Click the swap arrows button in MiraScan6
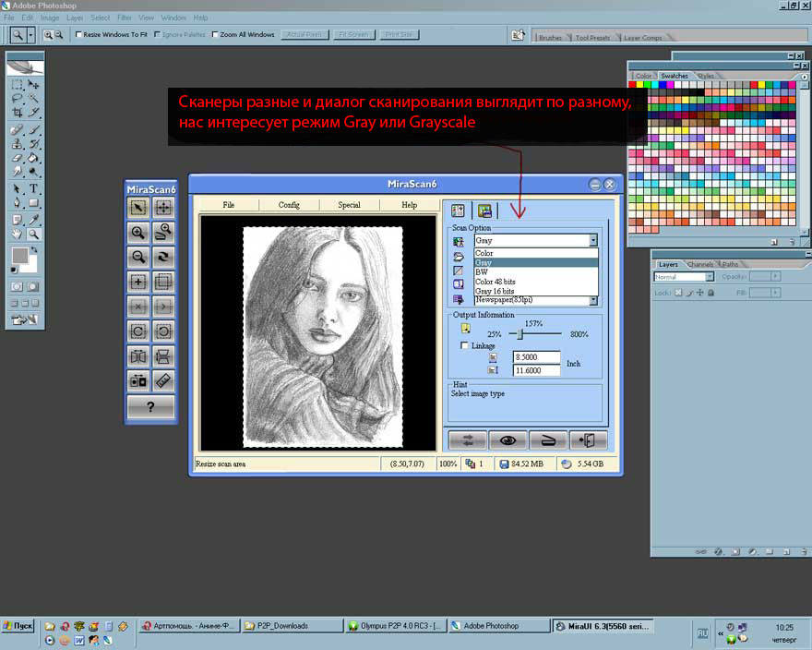 click(x=468, y=440)
